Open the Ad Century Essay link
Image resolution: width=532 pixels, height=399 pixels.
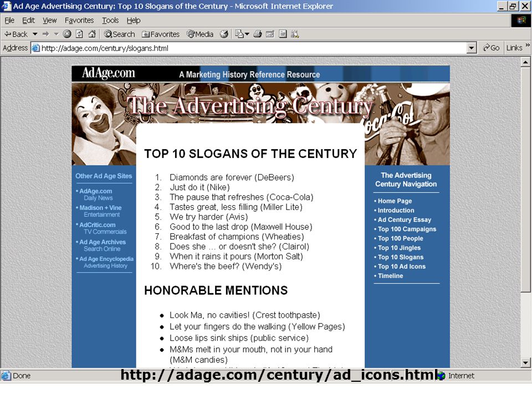tap(405, 220)
